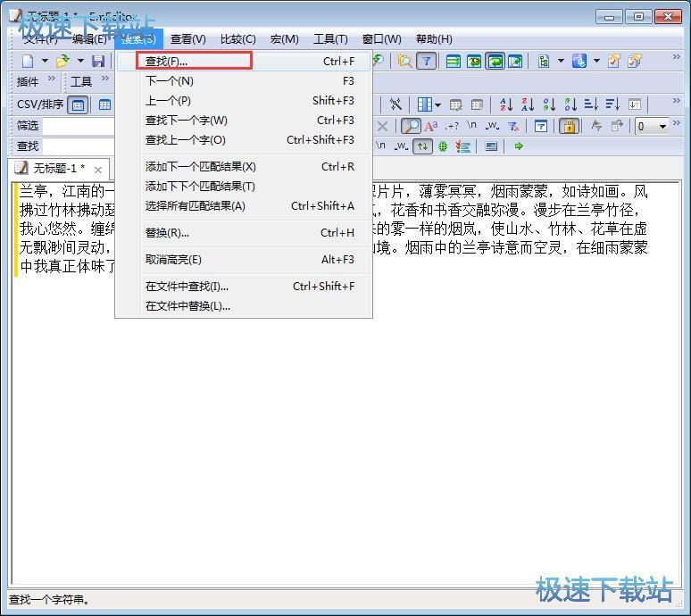Toggle the up-down arrows search-around button
The width and height of the screenshot is (691, 616).
click(422, 146)
